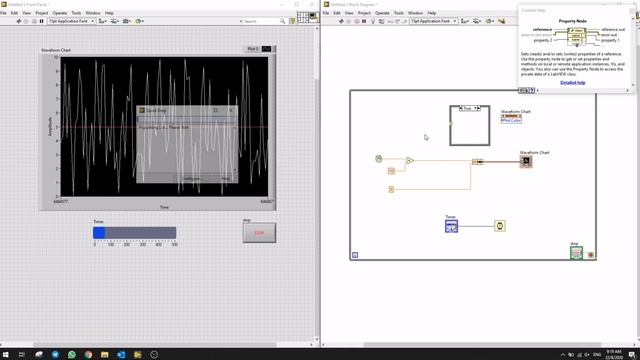
Task: Open the File menu in Front Panel
Action: click(x=3, y=13)
